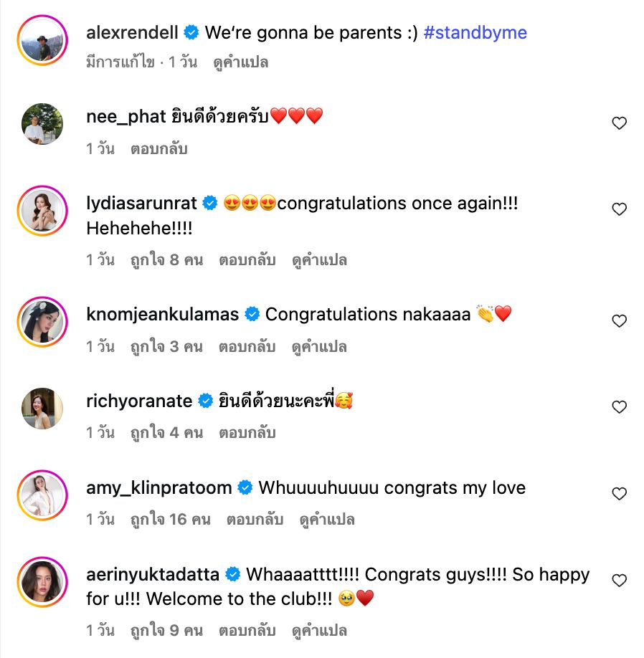
Task: View amy_klinpratoom's story avatar
Action: 42,495
